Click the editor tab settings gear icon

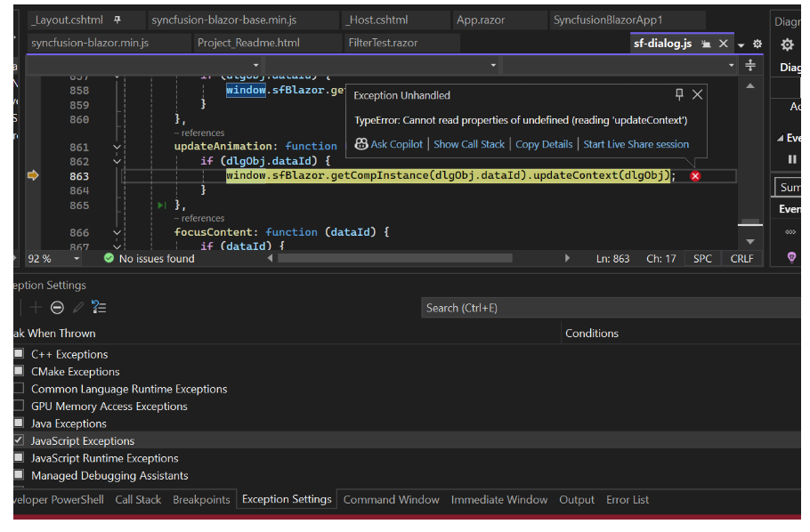coord(757,44)
